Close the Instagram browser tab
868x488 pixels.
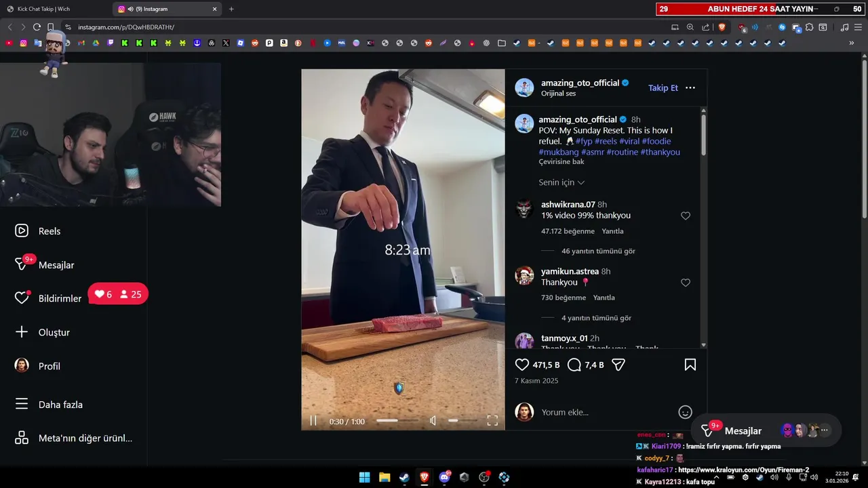214,9
